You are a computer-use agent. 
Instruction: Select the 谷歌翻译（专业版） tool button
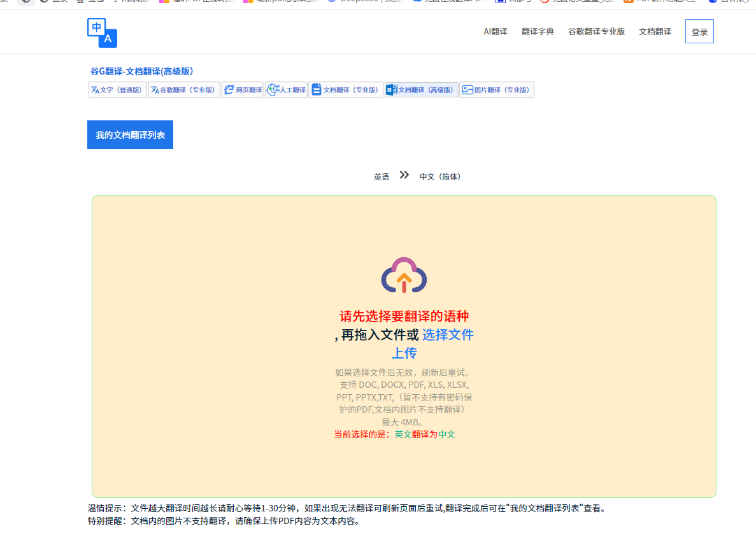184,90
